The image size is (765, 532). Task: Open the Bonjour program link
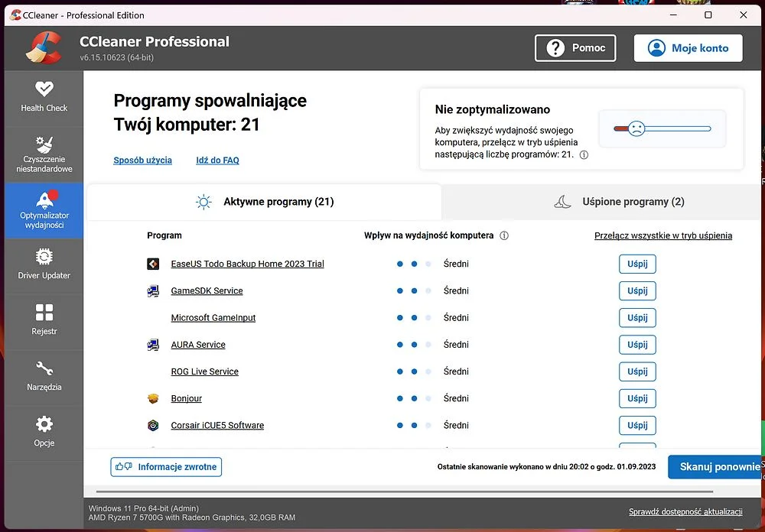[x=187, y=398]
